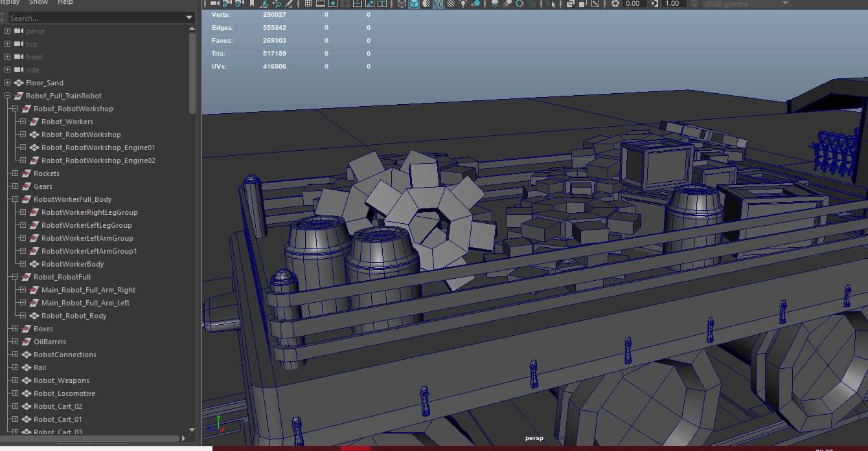Click the 2D pan/zoom icon
Viewport: 868px width, 451px height.
277,4
